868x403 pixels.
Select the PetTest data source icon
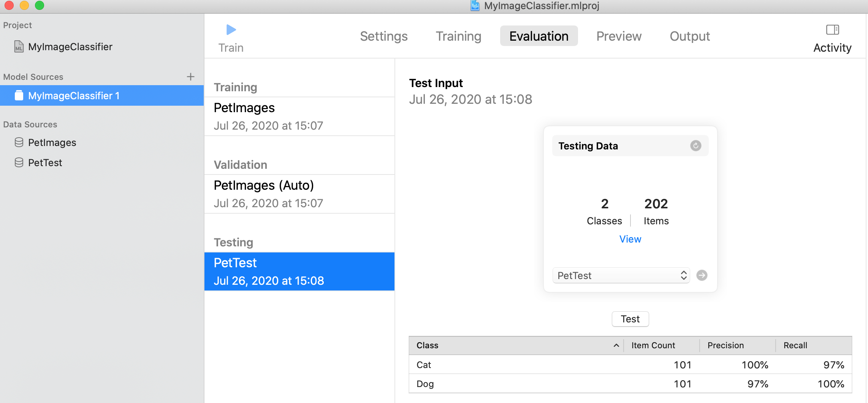(x=19, y=163)
